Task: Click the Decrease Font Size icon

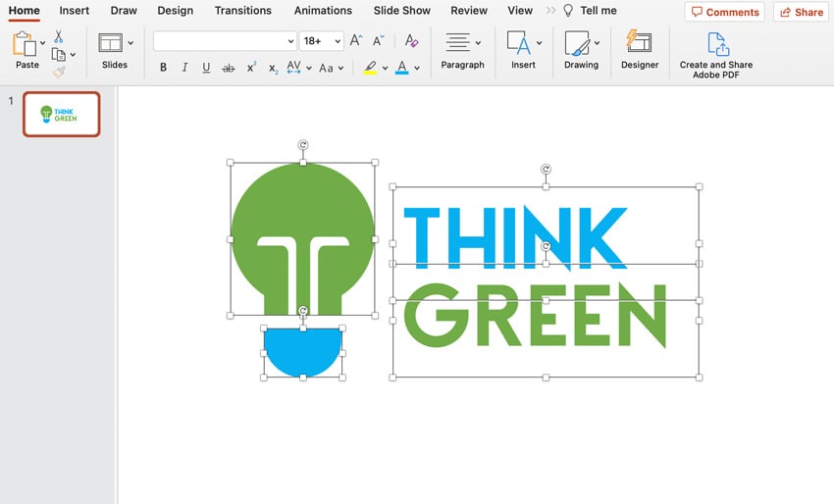Action: (x=378, y=41)
